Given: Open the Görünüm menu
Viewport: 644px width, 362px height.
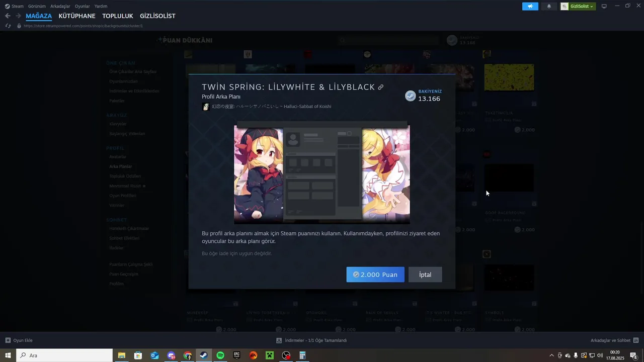Looking at the screenshot, I should click(37, 6).
